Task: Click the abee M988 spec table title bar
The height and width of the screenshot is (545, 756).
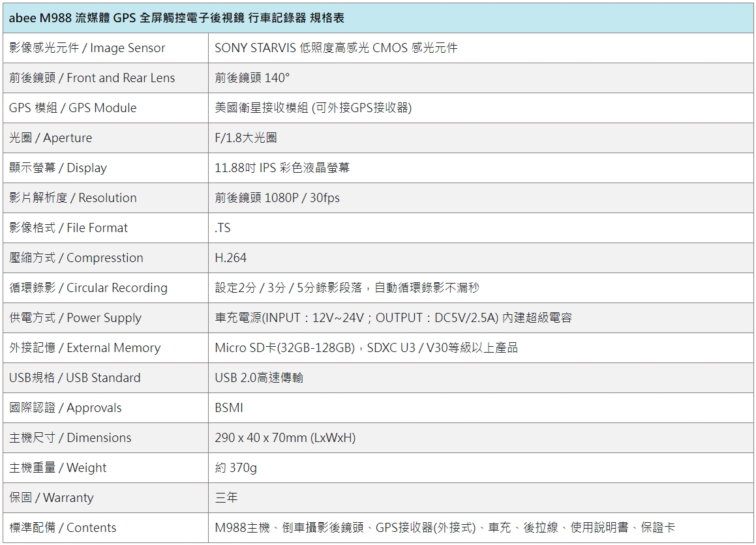Action: point(176,19)
